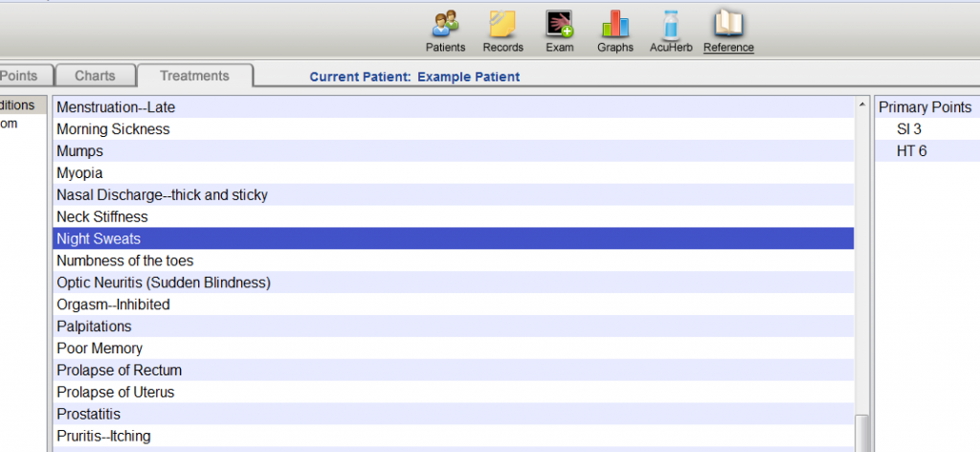980x452 pixels.
Task: Click the scrollbar up arrow in conditions list
Action: pos(862,104)
